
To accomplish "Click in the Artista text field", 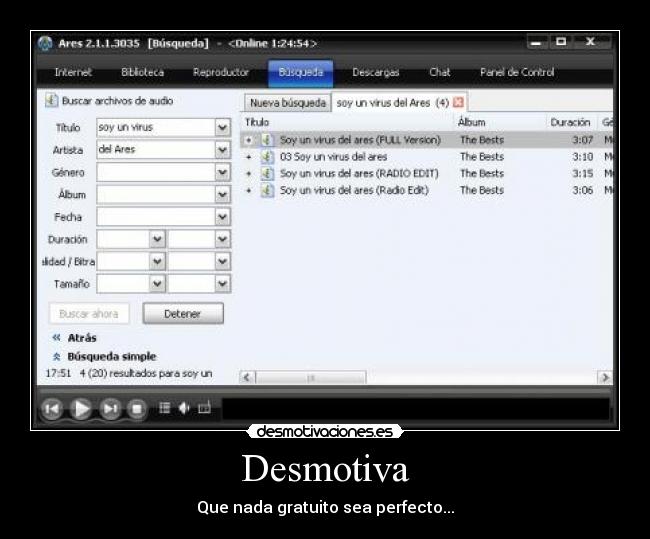I will click(155, 150).
